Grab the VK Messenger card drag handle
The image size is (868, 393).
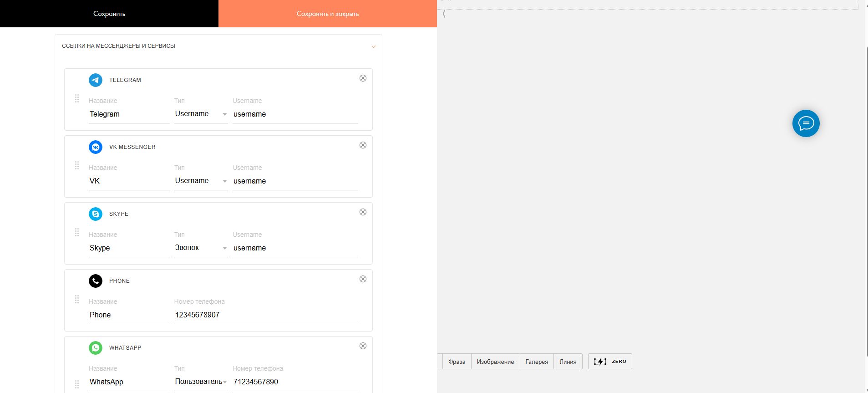[x=77, y=165]
